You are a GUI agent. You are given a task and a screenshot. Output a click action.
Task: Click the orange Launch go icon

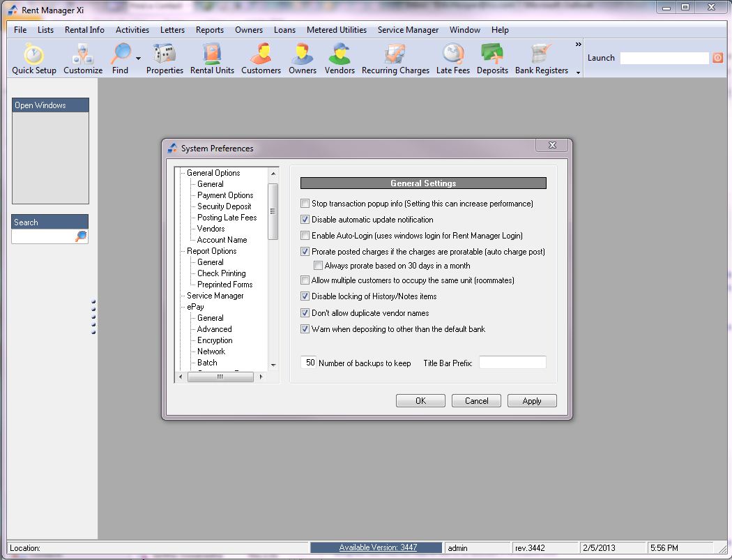pyautogui.click(x=717, y=58)
